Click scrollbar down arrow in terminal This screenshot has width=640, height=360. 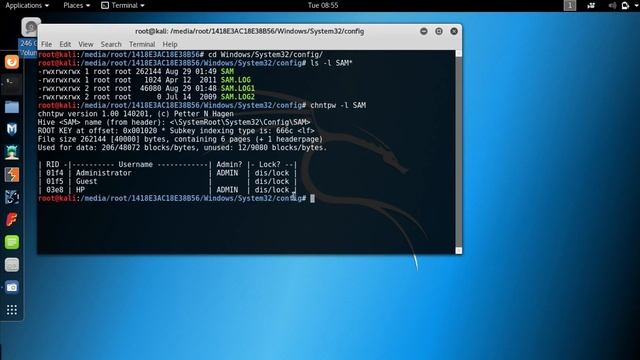coord(459,251)
